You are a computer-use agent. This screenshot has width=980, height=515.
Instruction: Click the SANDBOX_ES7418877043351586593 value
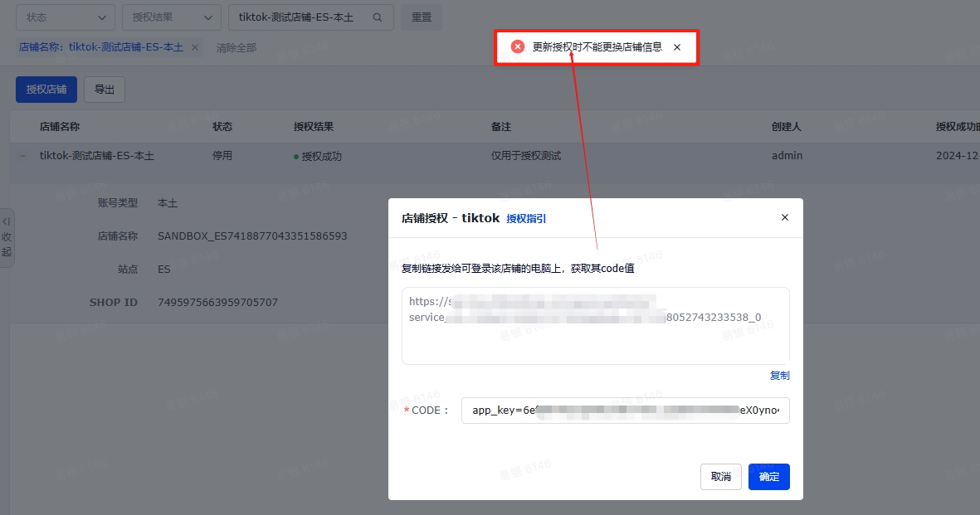252,236
